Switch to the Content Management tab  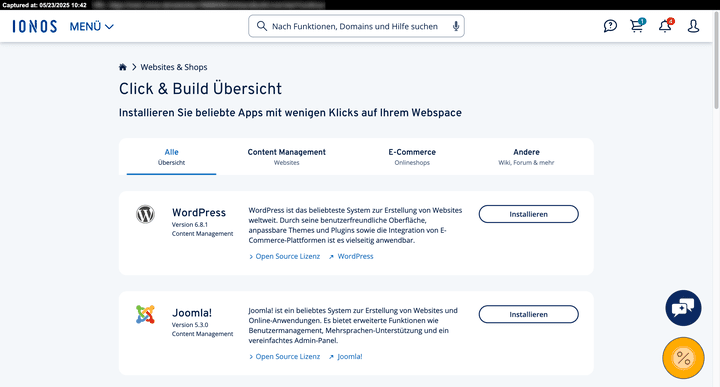[x=287, y=157]
